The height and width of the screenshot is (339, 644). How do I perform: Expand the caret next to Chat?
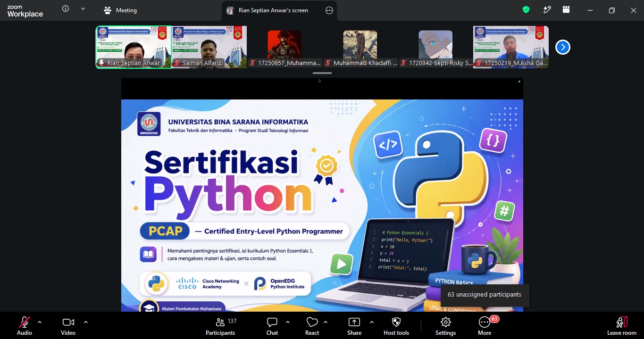pos(288,322)
